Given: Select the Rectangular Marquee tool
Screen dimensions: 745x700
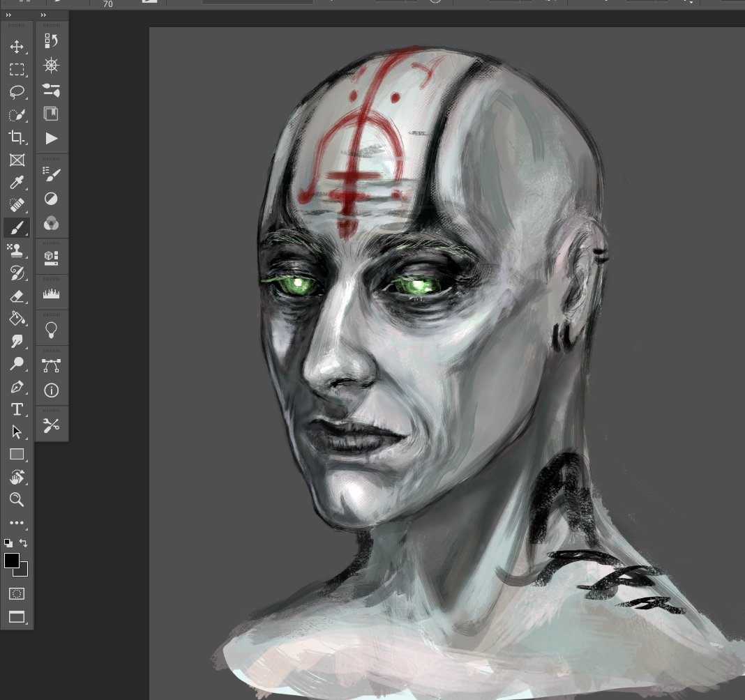Looking at the screenshot, I should [17, 69].
